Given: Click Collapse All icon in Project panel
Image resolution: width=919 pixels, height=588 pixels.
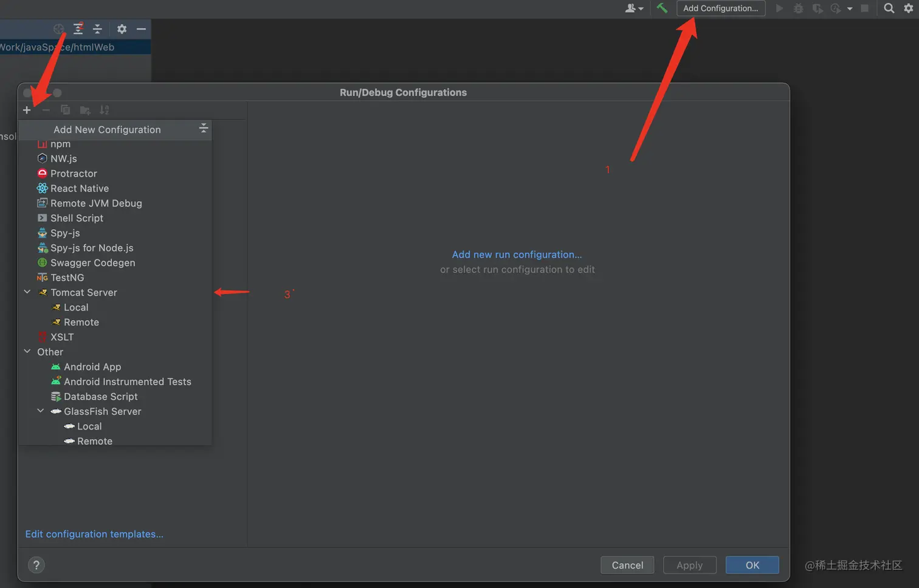Looking at the screenshot, I should click(97, 29).
